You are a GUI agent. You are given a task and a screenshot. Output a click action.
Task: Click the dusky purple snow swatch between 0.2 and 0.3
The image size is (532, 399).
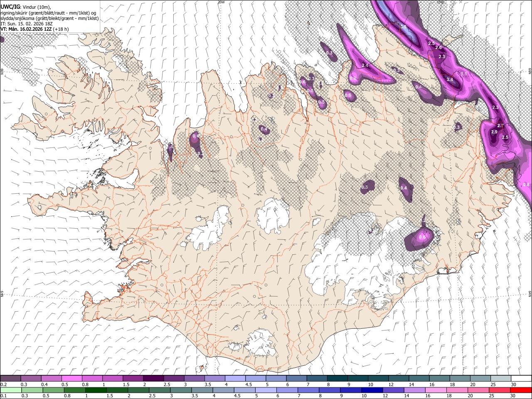click(x=11, y=378)
